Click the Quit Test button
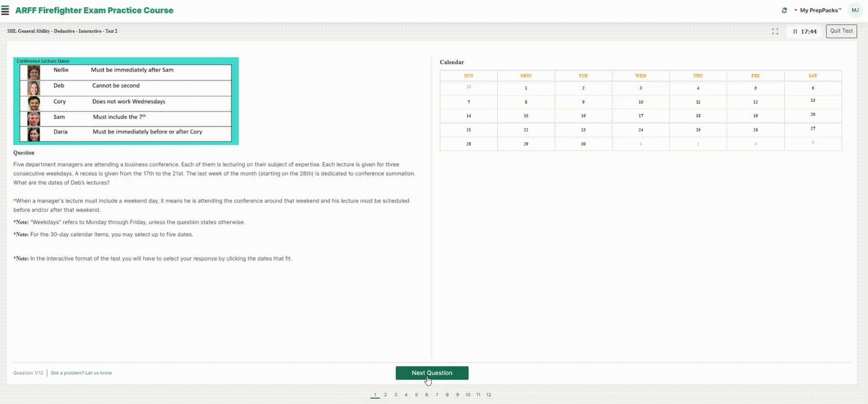868x404 pixels. [x=841, y=31]
